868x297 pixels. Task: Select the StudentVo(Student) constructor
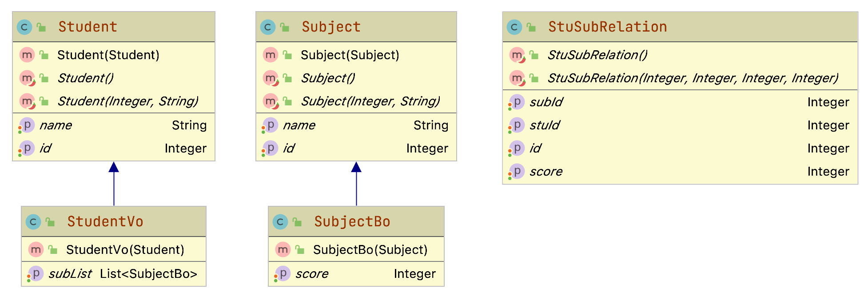[125, 250]
